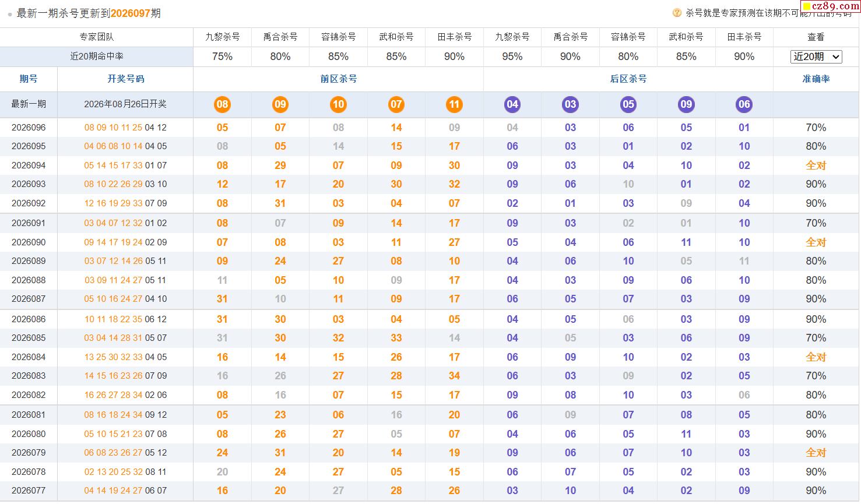
Task: Select issue 2026077 row number
Action: pos(29,491)
